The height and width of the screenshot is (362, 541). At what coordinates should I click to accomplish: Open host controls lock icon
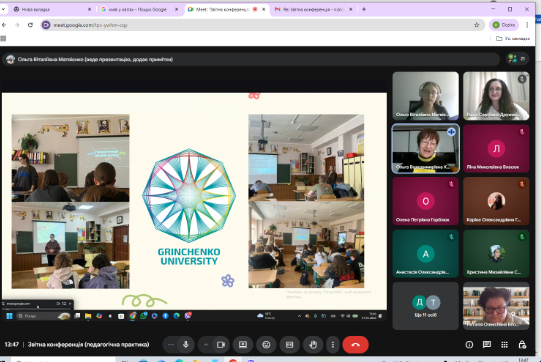522,344
